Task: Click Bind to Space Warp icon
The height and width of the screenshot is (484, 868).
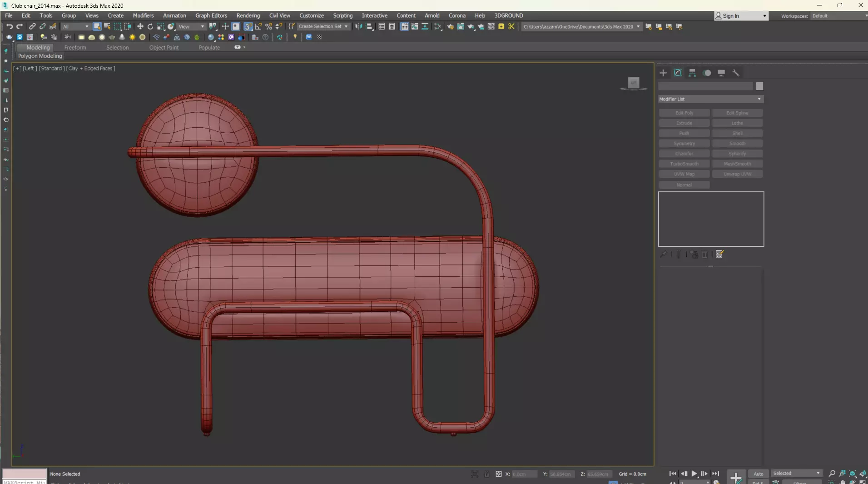Action: coord(53,26)
